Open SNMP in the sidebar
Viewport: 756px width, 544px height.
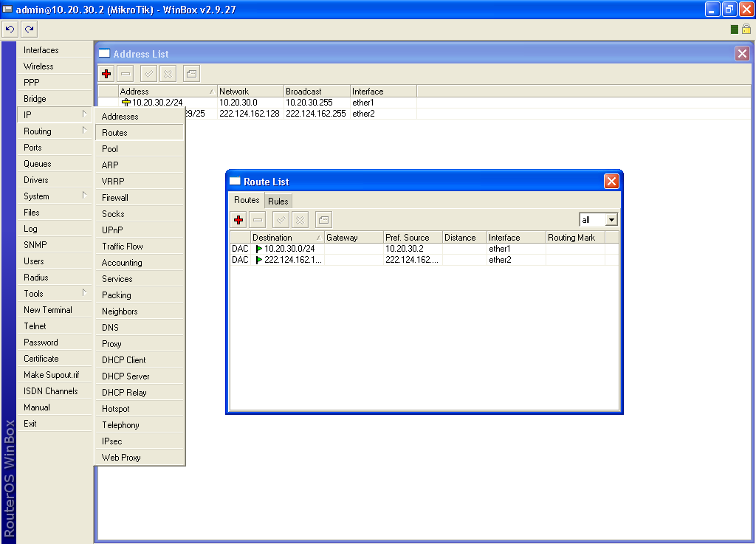[x=54, y=245]
